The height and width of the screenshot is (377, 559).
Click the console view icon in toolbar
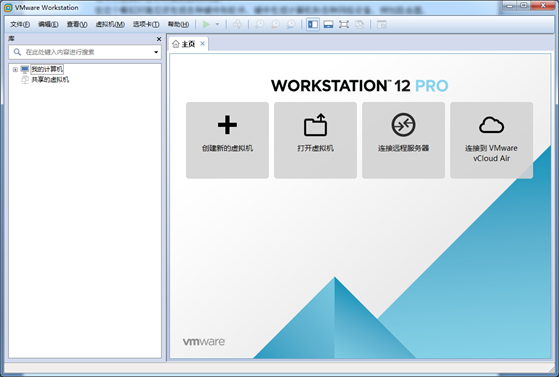382,24
